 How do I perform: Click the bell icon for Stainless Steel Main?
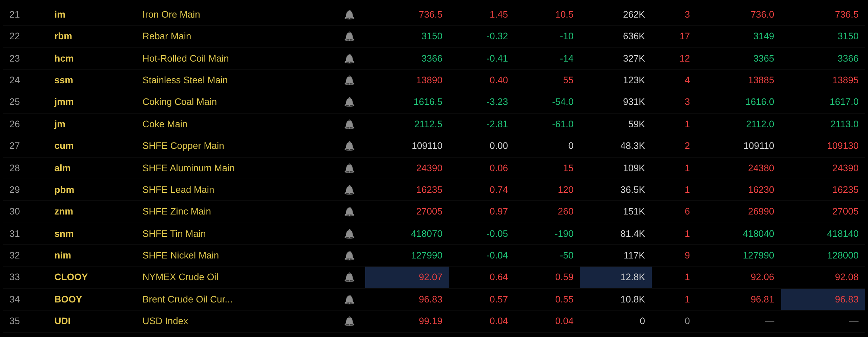tap(349, 80)
